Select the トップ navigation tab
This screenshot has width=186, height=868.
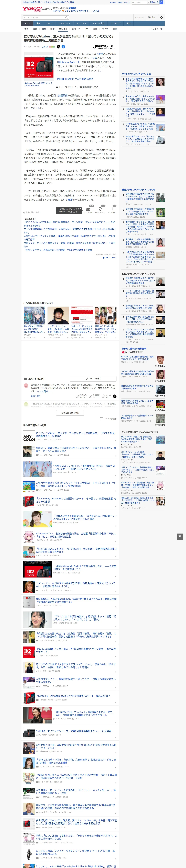[27, 24]
